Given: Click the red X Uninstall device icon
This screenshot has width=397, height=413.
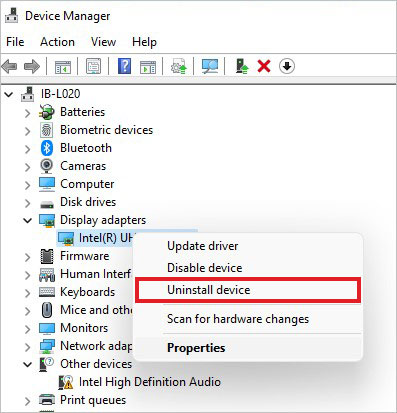Looking at the screenshot, I should [264, 66].
